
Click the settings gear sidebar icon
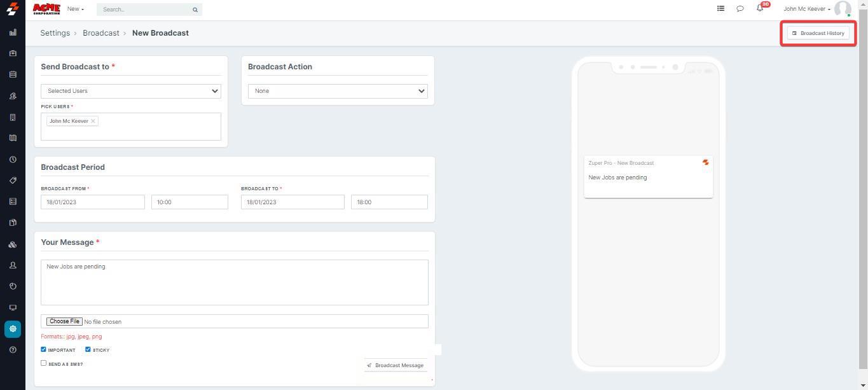point(13,329)
